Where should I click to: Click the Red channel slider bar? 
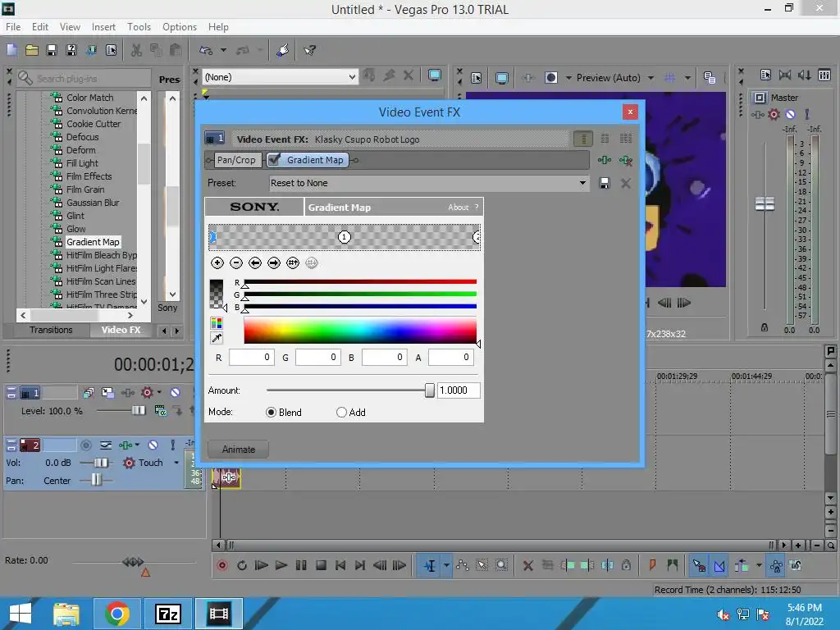[x=360, y=282]
